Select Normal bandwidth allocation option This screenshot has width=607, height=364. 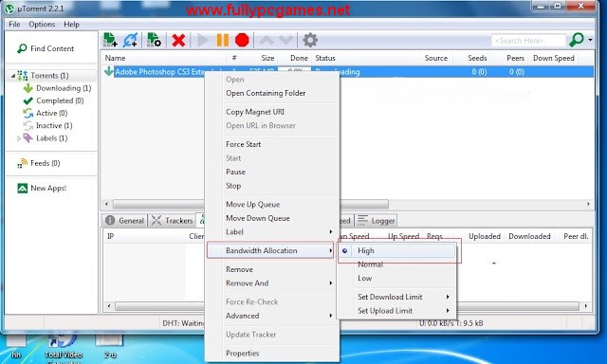pos(371,264)
